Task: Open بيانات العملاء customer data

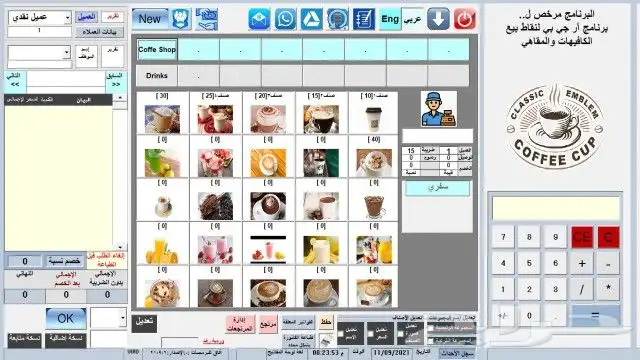Action: 100,32
